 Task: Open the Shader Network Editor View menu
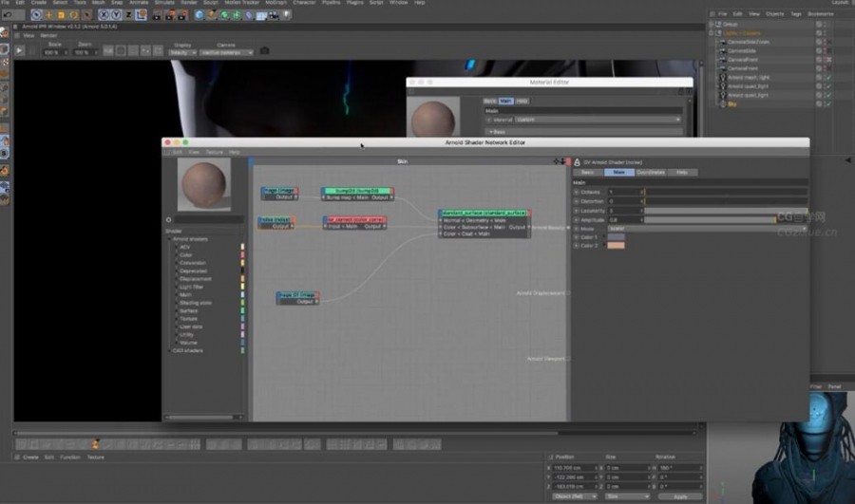point(194,152)
